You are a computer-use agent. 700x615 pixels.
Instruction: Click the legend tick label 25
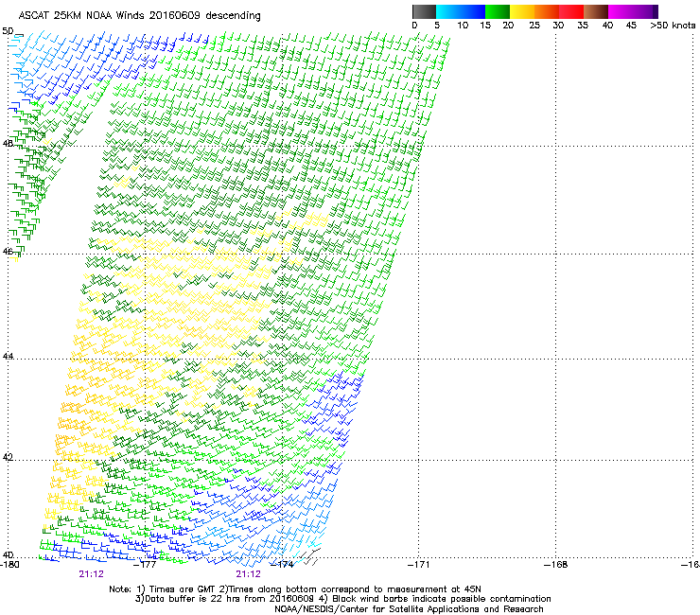[x=534, y=26]
